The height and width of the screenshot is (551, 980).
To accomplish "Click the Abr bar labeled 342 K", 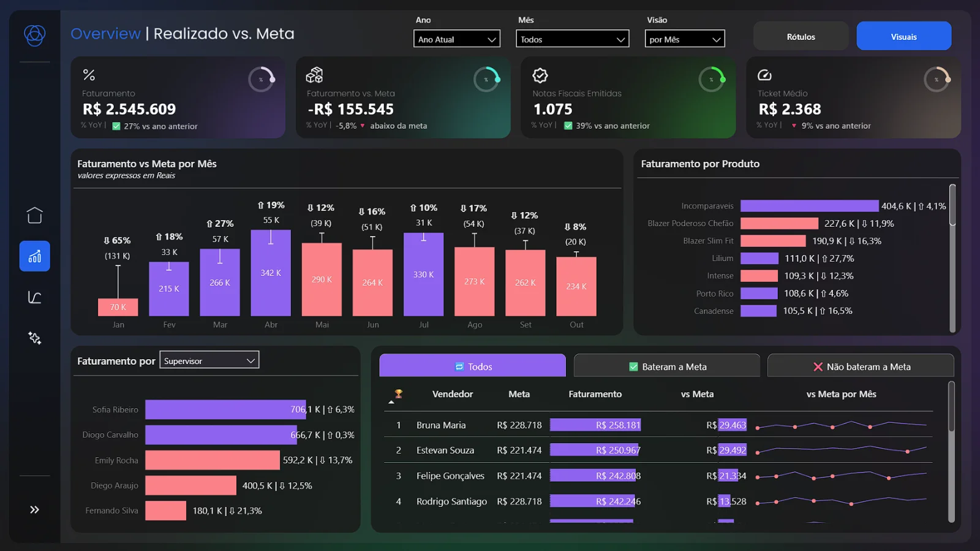I will 271,273.
